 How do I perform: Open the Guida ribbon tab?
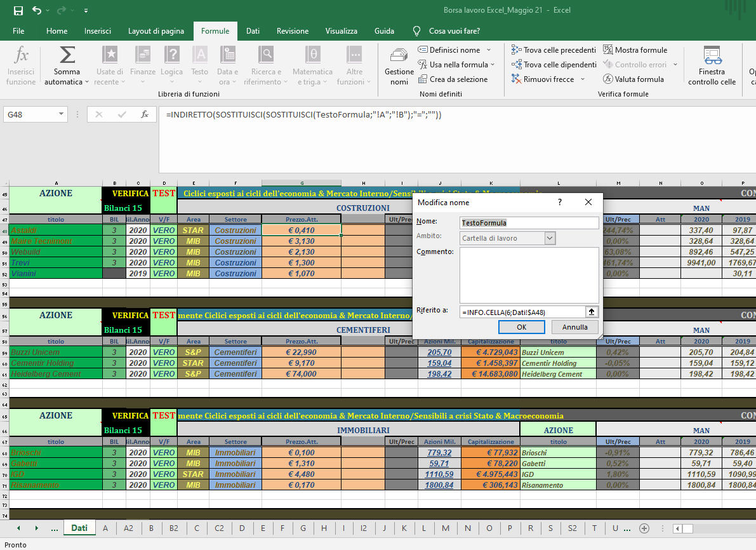[x=384, y=31]
